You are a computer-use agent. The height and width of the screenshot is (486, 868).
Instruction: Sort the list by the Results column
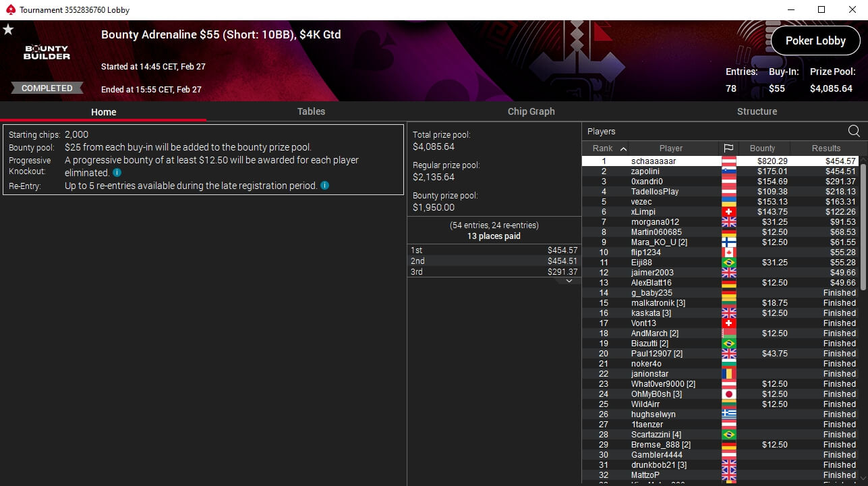pos(826,148)
